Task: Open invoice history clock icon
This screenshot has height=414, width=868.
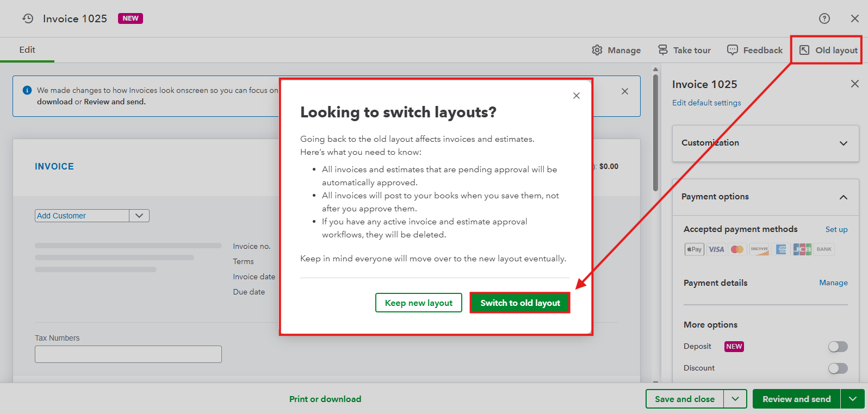Action: click(28, 18)
